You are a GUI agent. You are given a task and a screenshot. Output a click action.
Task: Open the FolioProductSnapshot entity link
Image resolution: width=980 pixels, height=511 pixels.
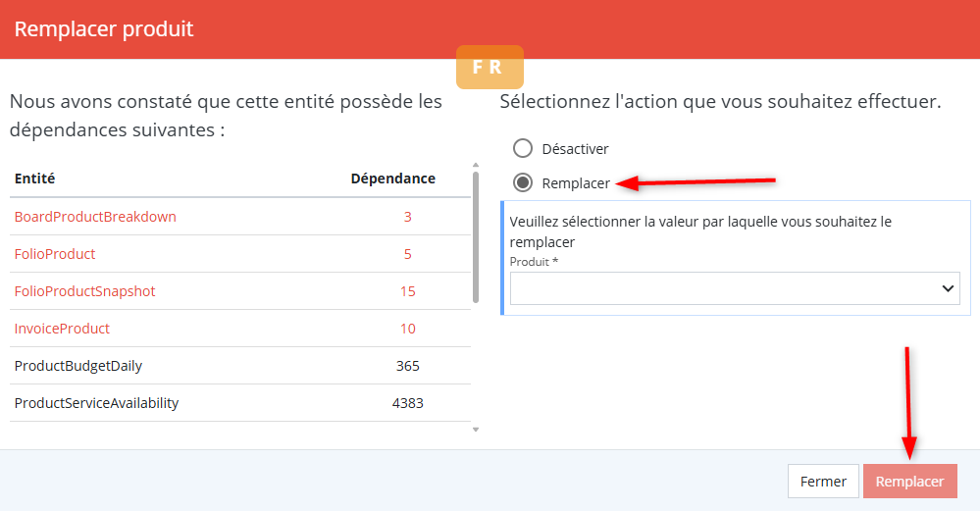(84, 291)
